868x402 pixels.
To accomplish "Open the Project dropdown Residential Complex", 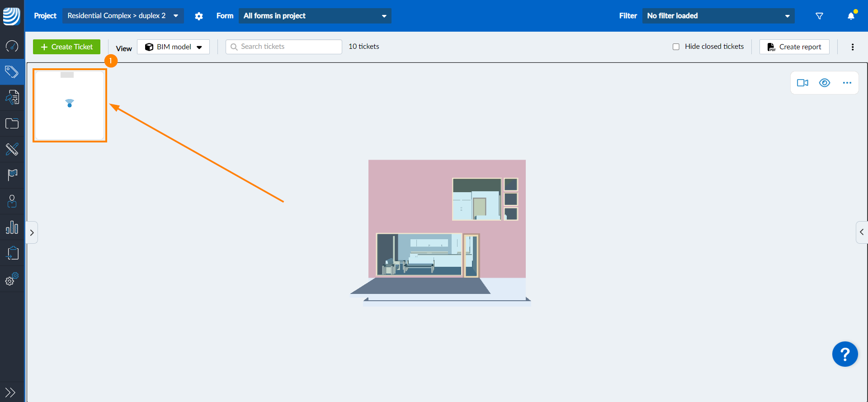I will (x=123, y=16).
